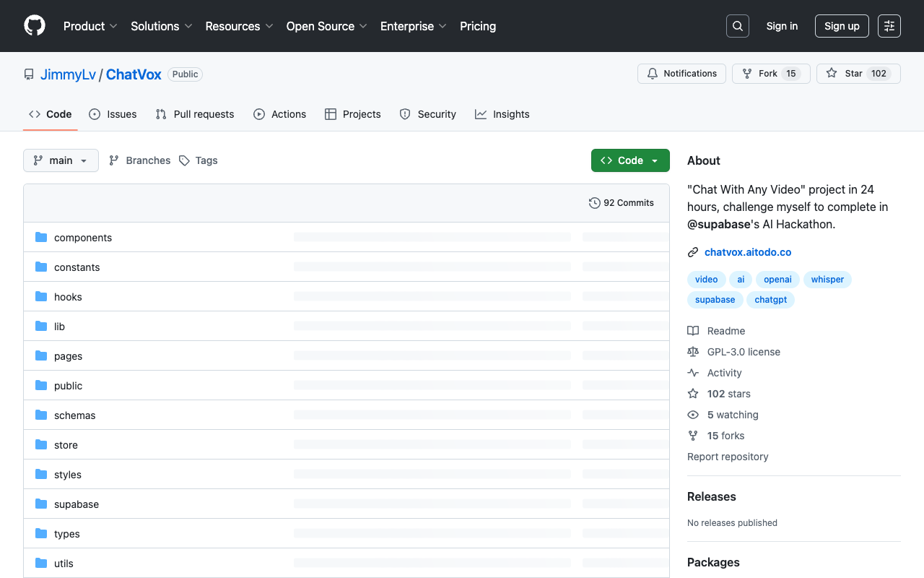Open the ChatVox repository name link
The image size is (924, 578).
[x=134, y=74]
